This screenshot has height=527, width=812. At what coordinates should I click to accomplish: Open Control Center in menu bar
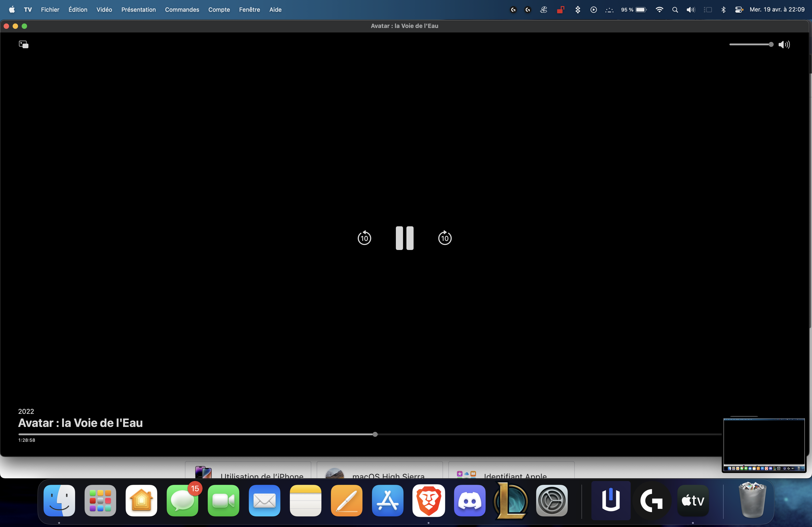[x=739, y=9]
